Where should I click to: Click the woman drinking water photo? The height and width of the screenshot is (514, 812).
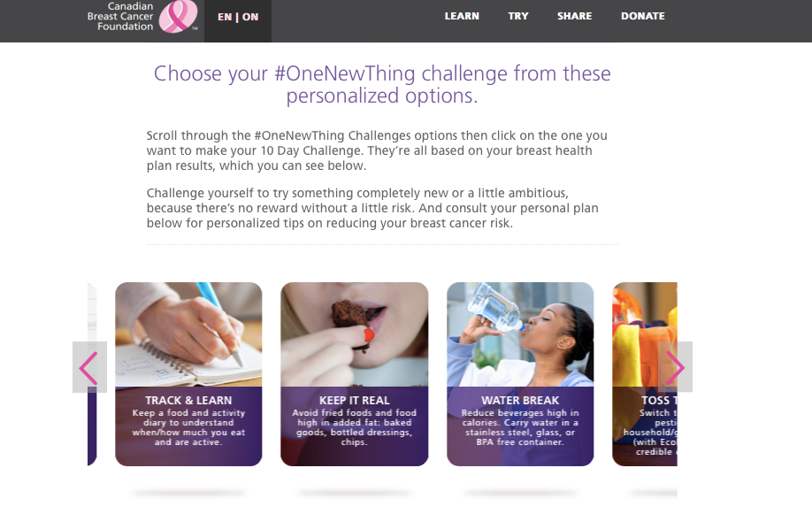520,334
